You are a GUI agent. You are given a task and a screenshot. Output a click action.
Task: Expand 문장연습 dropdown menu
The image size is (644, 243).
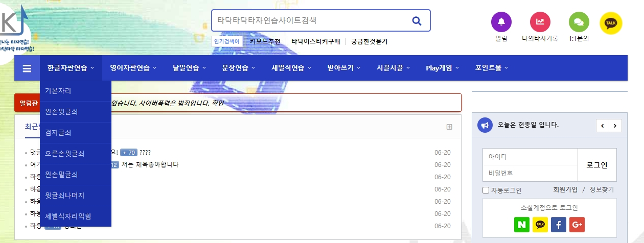point(239,68)
